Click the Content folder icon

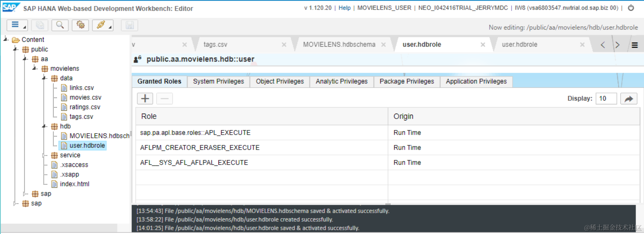point(16,40)
